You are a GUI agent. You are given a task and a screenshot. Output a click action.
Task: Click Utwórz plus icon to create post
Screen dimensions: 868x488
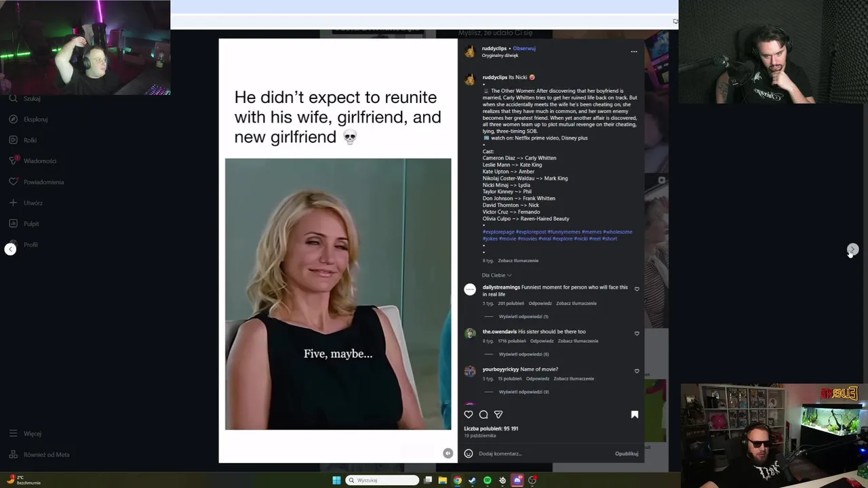click(13, 203)
